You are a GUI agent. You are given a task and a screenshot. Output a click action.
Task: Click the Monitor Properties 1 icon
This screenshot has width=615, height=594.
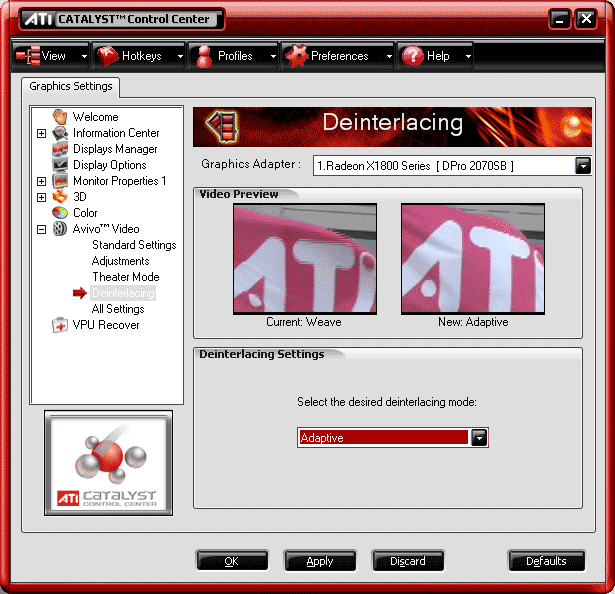coord(60,181)
